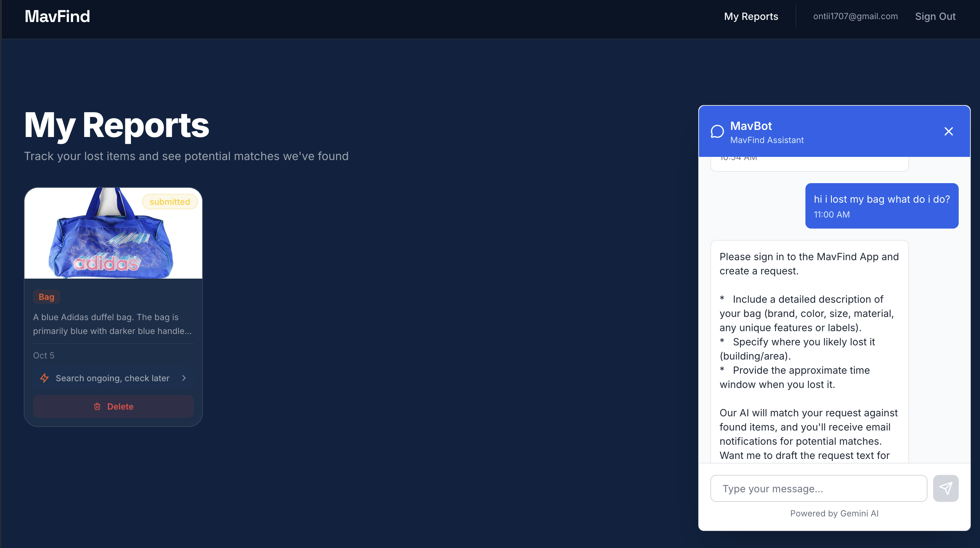Click the user message about lost bag
The image size is (980, 548).
[881, 206]
